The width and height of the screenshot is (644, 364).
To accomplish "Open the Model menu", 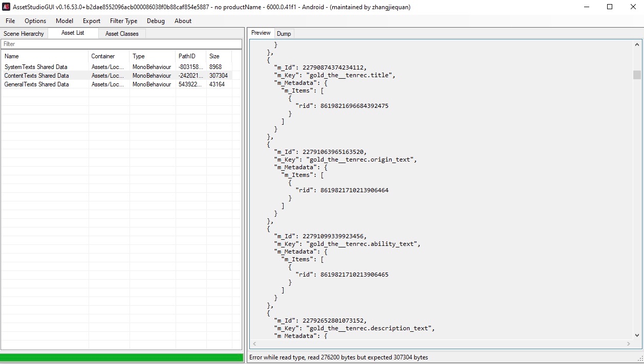I will (65, 21).
